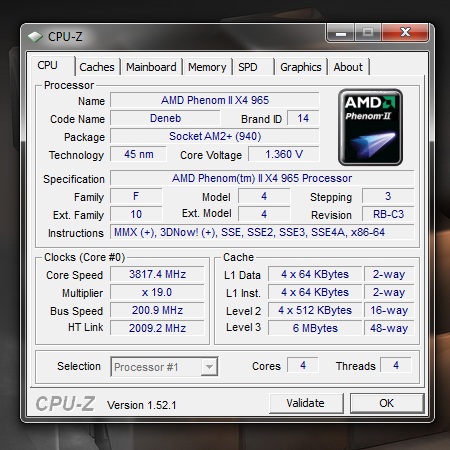Click the L1 Data size 4 x 64 KBytes

[x=315, y=274]
